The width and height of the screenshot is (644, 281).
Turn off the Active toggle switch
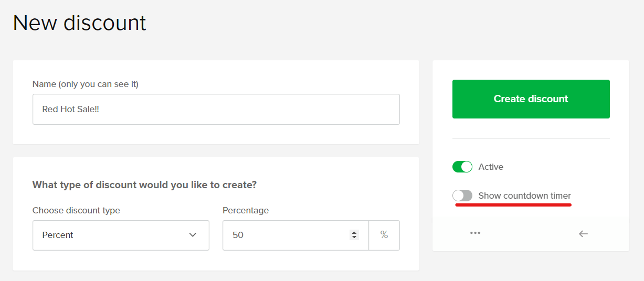pos(462,167)
